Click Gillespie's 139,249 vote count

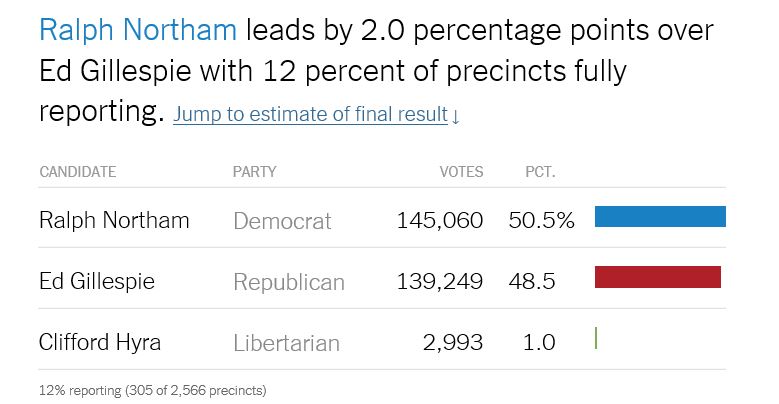(442, 281)
